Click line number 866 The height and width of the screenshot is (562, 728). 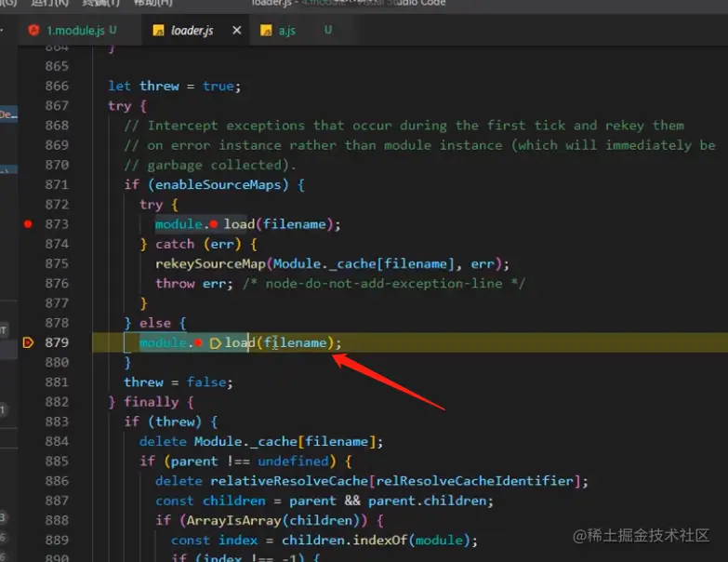point(57,86)
